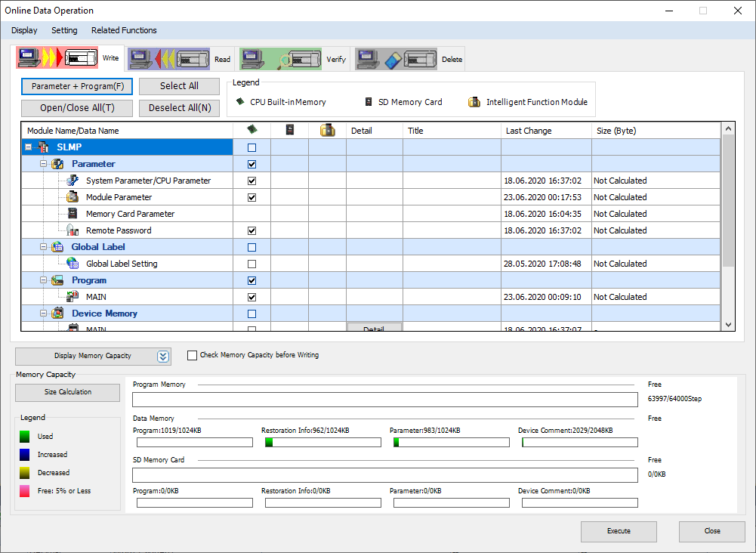Click the Close button at bottom
This screenshot has height=553, width=756.
click(x=712, y=531)
